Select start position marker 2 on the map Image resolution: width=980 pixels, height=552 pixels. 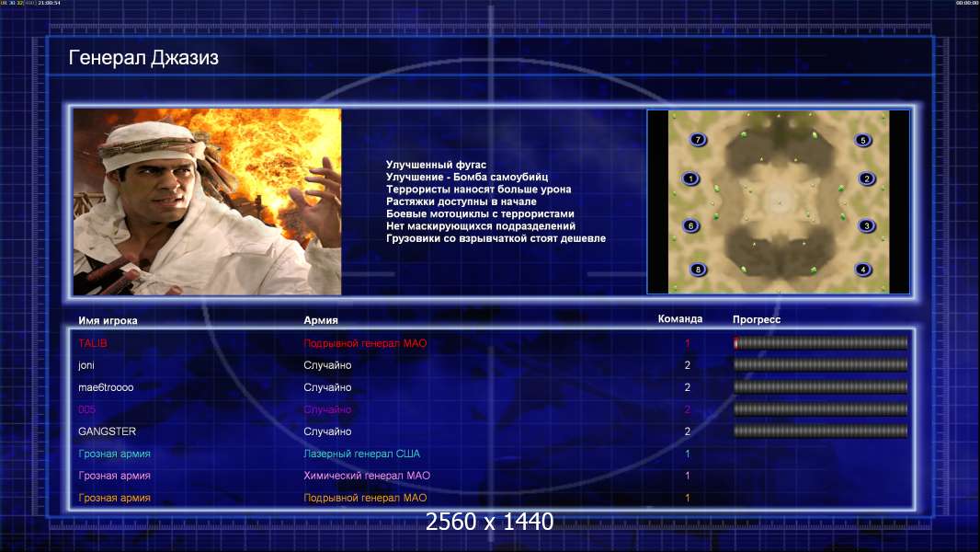click(x=867, y=178)
